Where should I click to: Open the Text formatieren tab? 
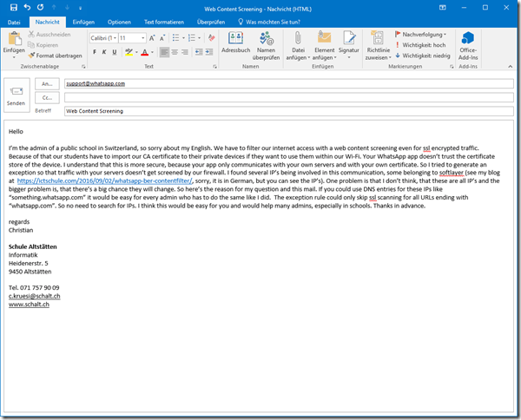coord(163,21)
